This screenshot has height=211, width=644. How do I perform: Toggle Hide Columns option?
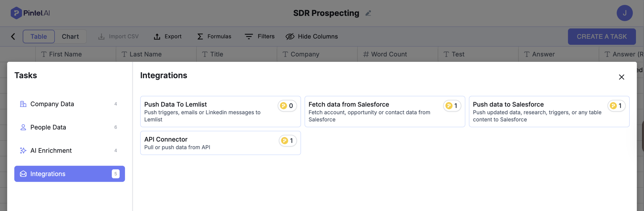[x=312, y=37]
